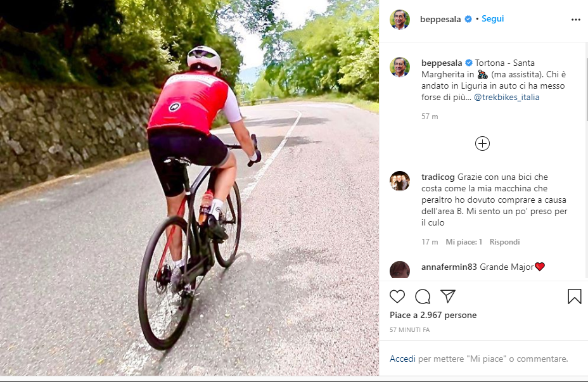The height and width of the screenshot is (382, 588).
Task: Like the post with heart icon
Action: [397, 296]
